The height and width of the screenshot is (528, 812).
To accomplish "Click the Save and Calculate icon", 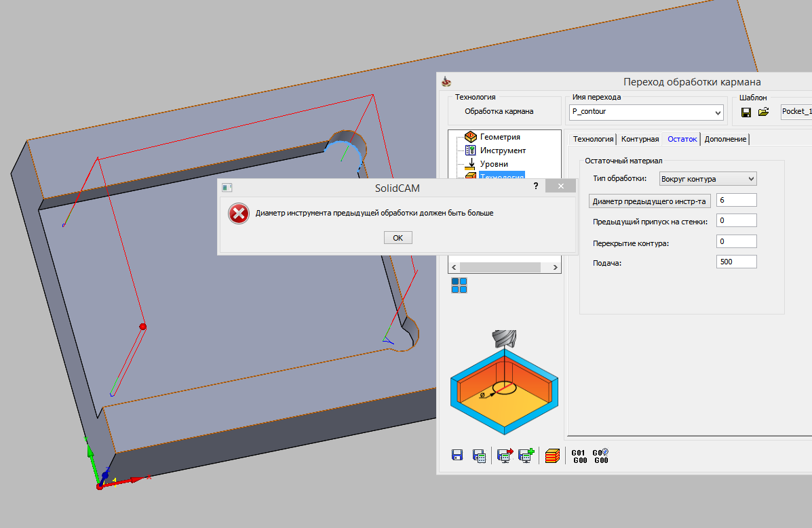I will tap(479, 455).
